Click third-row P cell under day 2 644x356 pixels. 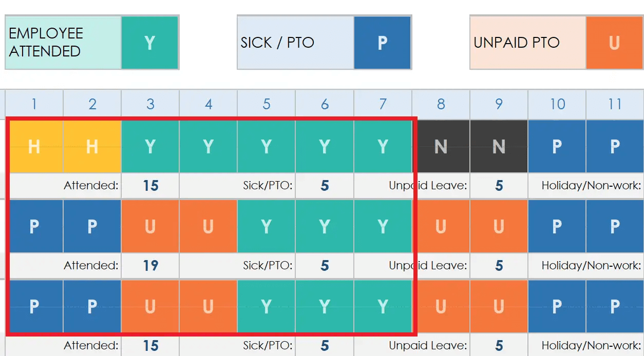(92, 306)
